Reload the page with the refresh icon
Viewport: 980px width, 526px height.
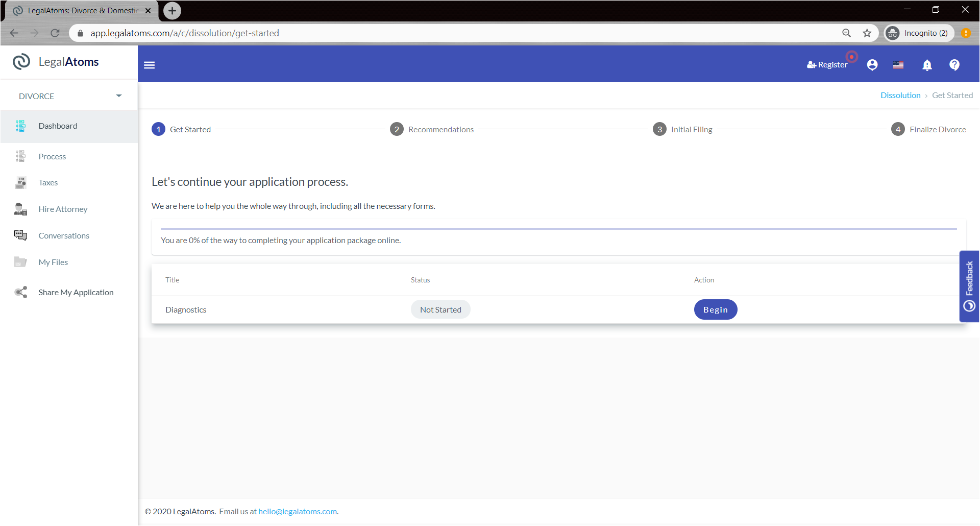point(55,33)
